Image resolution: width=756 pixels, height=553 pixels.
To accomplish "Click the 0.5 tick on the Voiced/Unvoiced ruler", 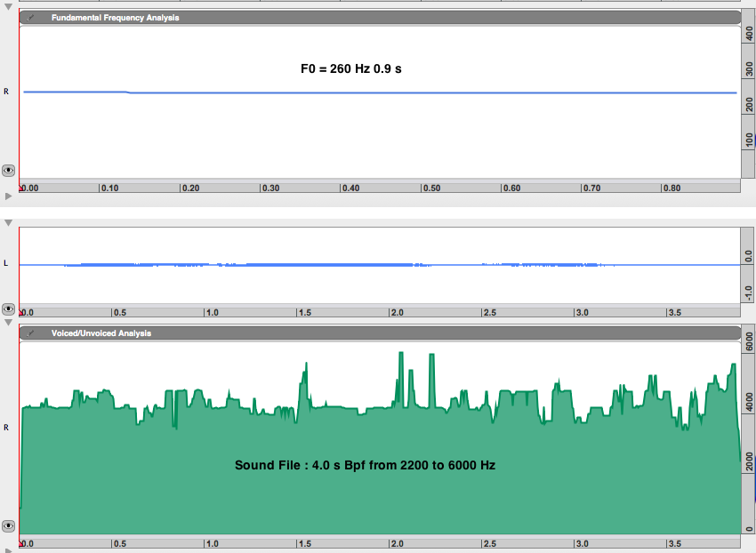I will click(x=119, y=543).
